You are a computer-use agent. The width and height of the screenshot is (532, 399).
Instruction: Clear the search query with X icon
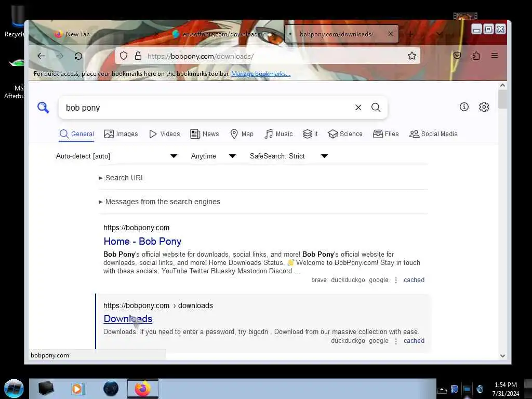tap(358, 107)
